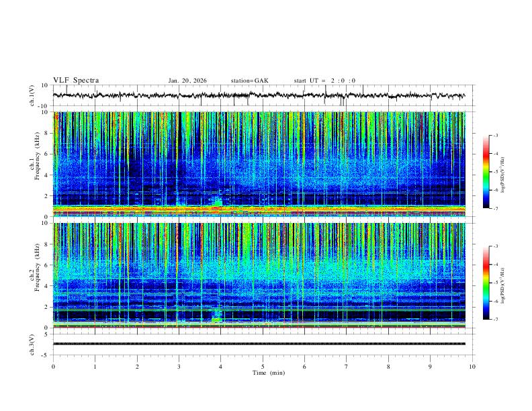Click the ch.1 spectrogram plot area
Screen dimensions: 532x411
[259, 164]
